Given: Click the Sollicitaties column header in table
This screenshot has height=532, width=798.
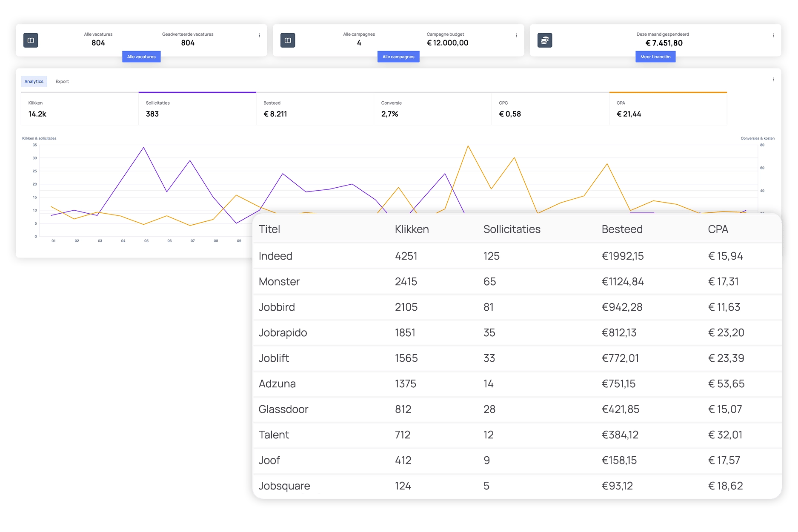Looking at the screenshot, I should pyautogui.click(x=512, y=229).
